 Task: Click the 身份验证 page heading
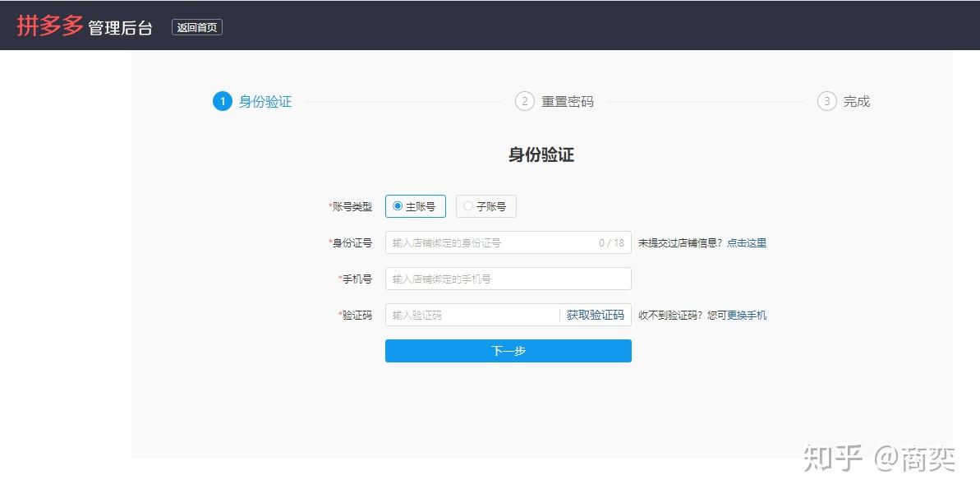point(541,155)
